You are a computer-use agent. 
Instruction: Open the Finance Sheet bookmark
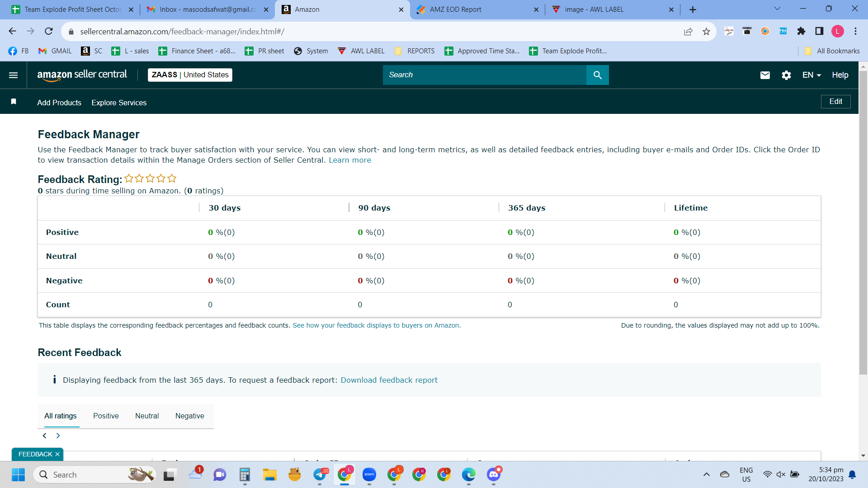pyautogui.click(x=197, y=51)
